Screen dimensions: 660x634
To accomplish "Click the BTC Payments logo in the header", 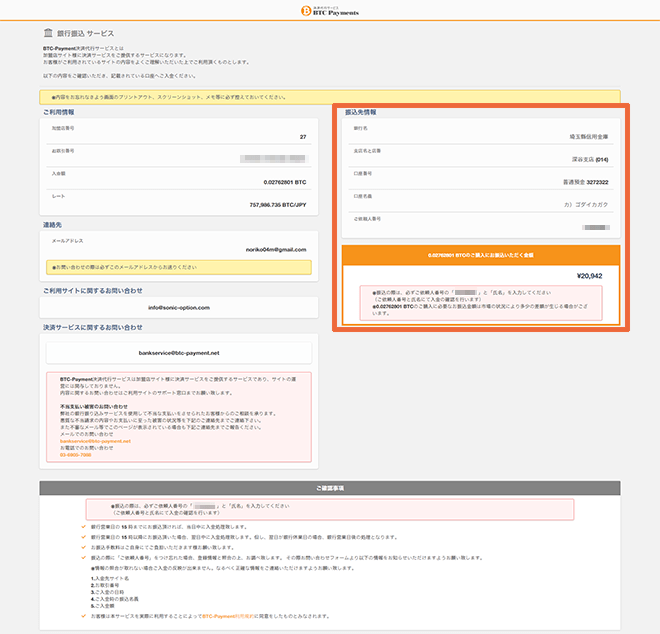I will pos(330,11).
